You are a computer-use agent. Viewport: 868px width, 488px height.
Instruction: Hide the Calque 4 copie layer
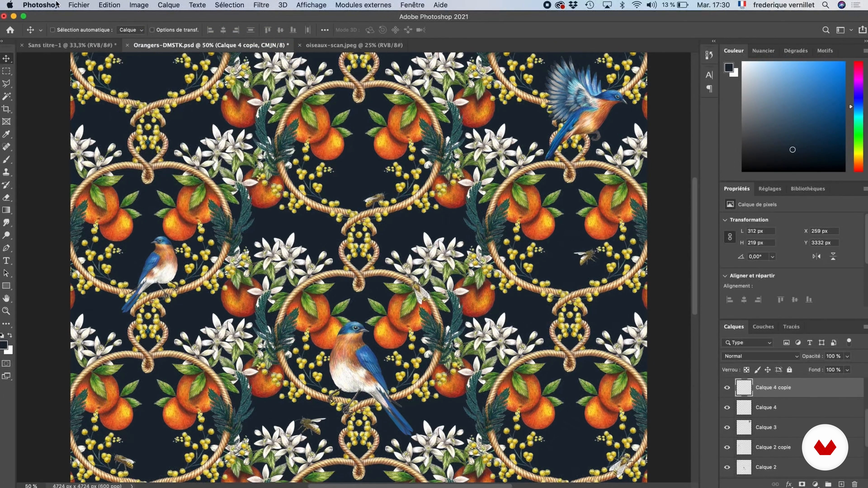(x=727, y=387)
